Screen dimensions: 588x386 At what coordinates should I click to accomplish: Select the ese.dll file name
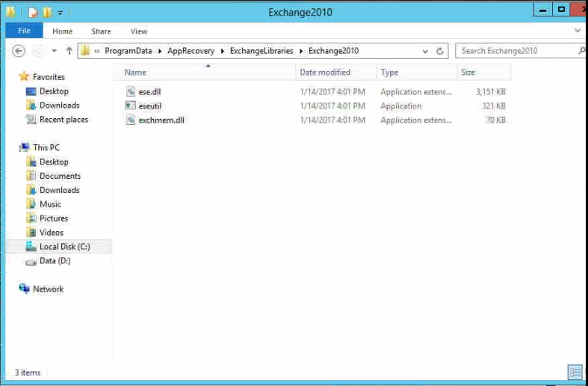(x=149, y=91)
